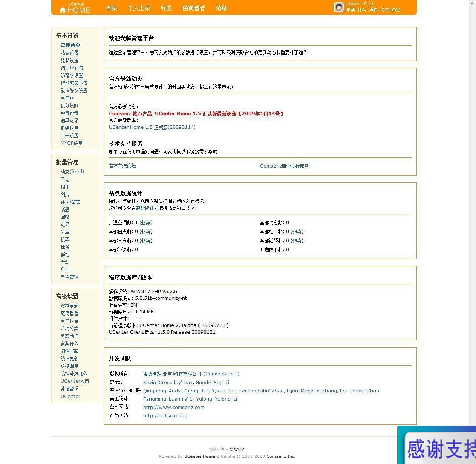The height and width of the screenshot is (464, 476).
Task: Open 用户管理 in the sidebar
Action: point(69,277)
